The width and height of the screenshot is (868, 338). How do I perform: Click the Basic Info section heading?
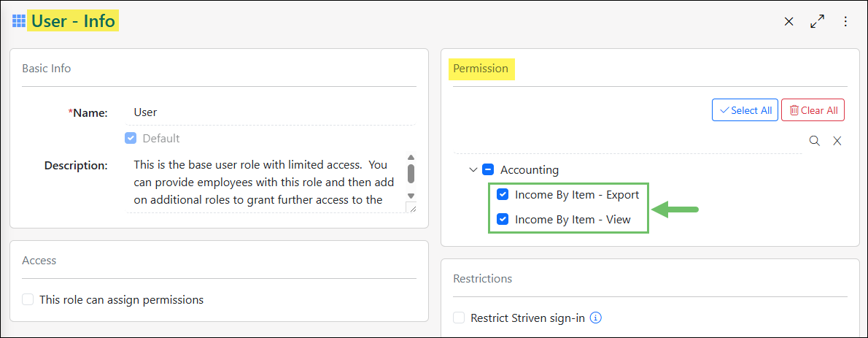[x=47, y=69]
